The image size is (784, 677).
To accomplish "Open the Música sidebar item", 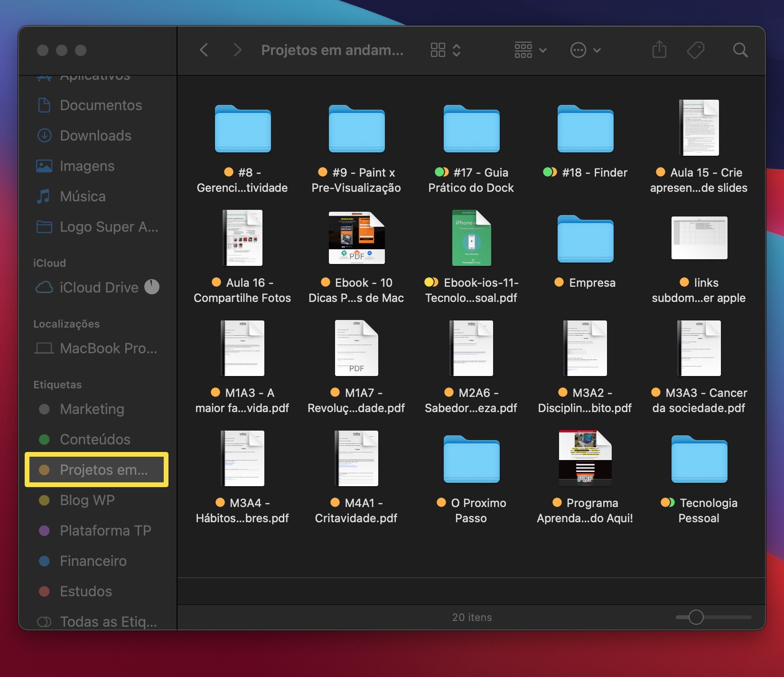I will [x=83, y=197].
